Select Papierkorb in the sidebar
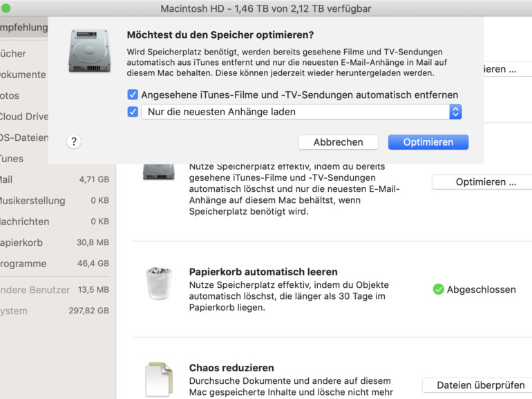Viewport: 532px width, 399px height. click(22, 242)
